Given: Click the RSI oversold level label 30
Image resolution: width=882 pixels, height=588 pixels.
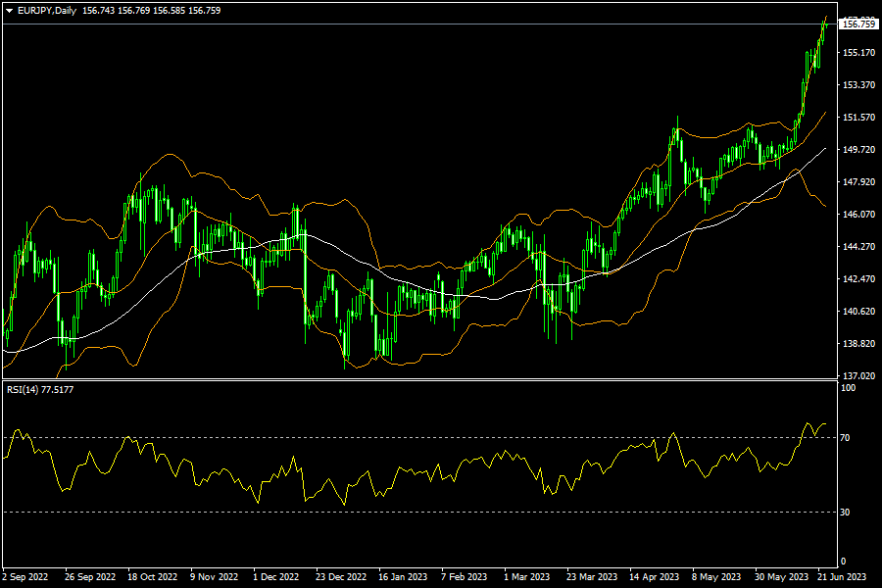Looking at the screenshot, I should [845, 512].
